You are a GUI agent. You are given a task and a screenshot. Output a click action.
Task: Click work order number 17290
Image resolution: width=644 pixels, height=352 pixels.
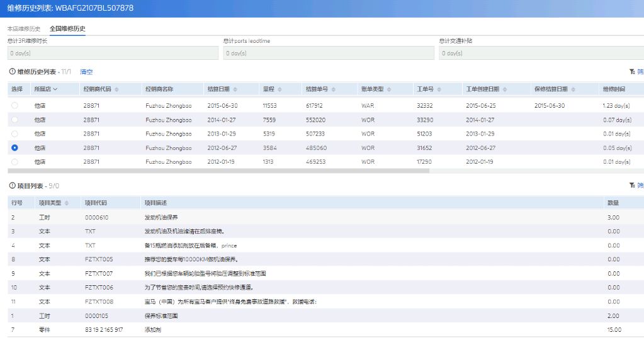424,162
